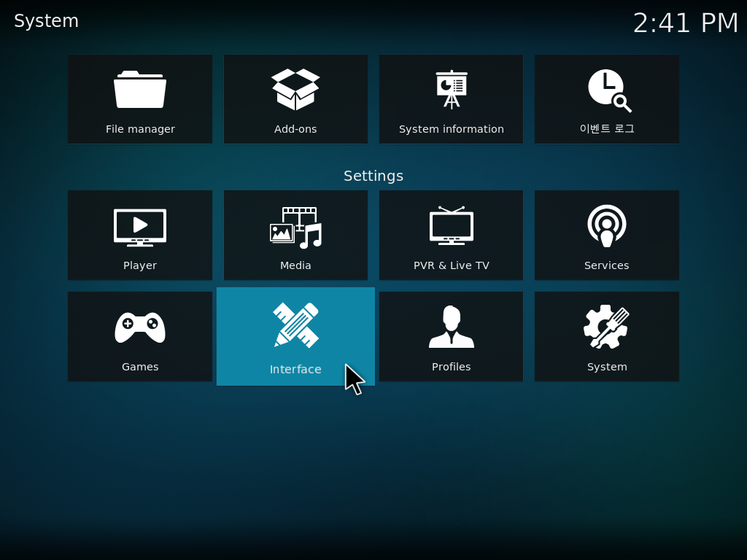
Task: Open Media settings pictures and music icon
Action: click(295, 227)
